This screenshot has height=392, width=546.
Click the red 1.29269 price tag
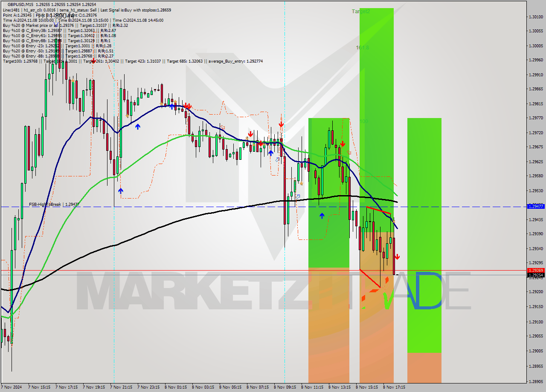point(536,271)
